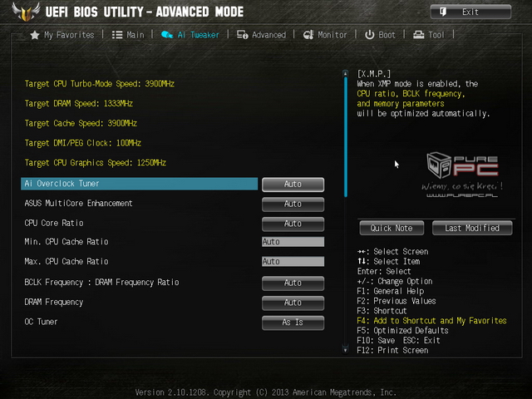Switch to the Monitor tab
The image size is (532, 399).
coord(325,35)
